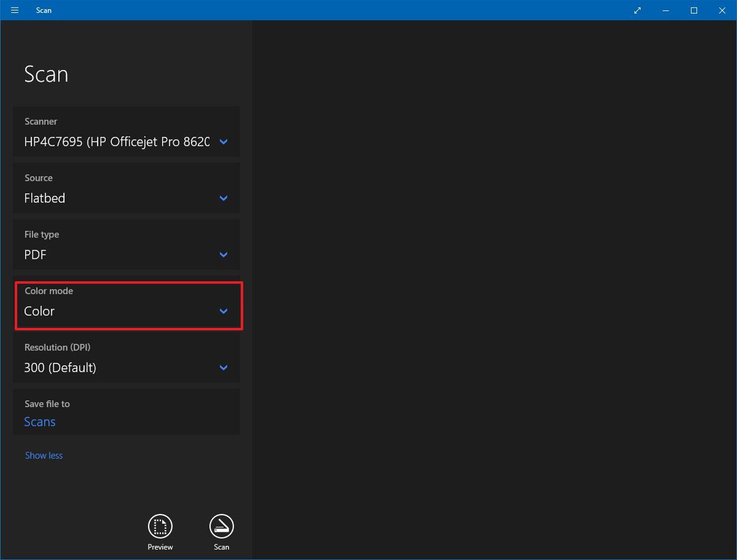
Task: Click the Resolution dropdown chevron icon
Action: [223, 367]
